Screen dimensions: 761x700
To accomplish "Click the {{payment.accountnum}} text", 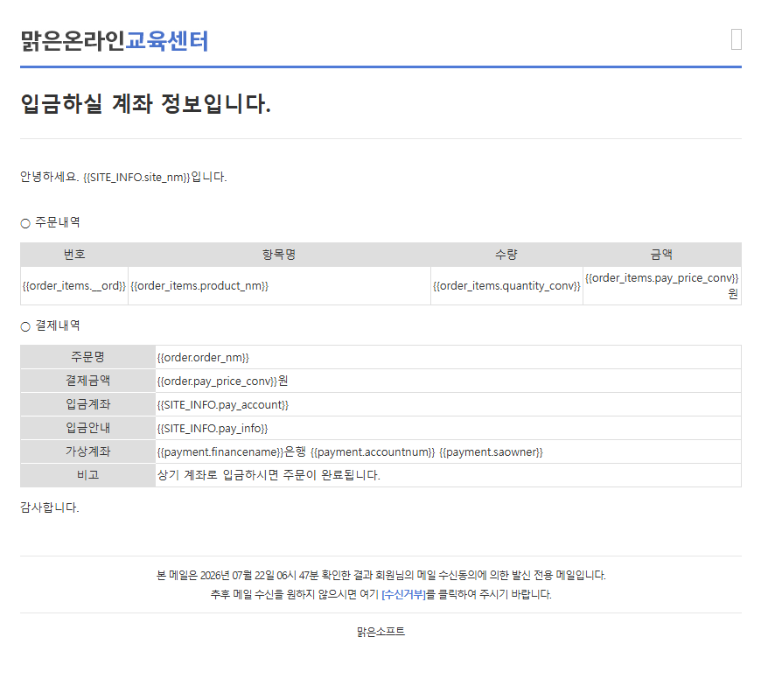I will pyautogui.click(x=373, y=452).
